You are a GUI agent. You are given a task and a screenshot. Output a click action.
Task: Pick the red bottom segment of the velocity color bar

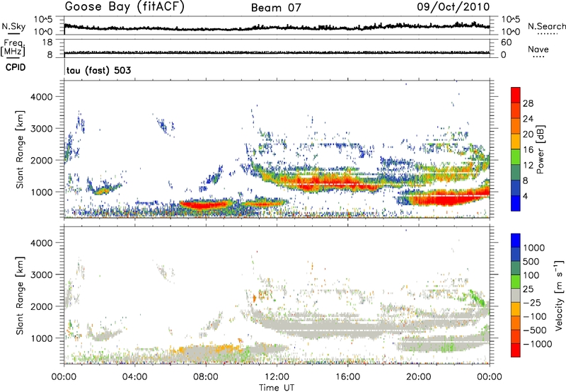click(516, 350)
